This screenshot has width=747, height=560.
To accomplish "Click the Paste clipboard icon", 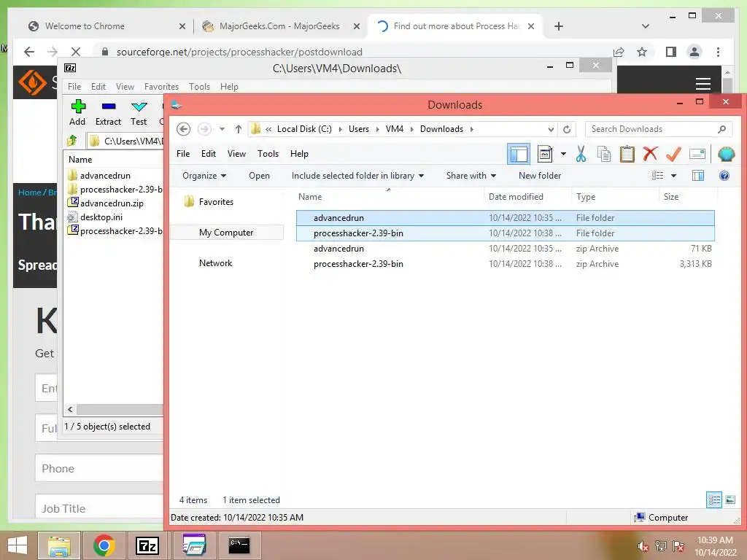I will point(627,155).
